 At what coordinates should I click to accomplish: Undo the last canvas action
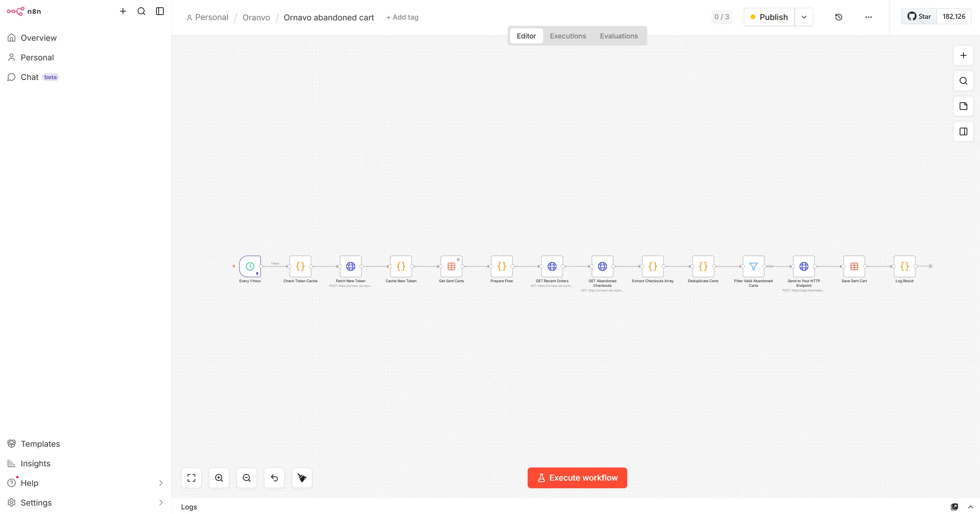pyautogui.click(x=274, y=477)
